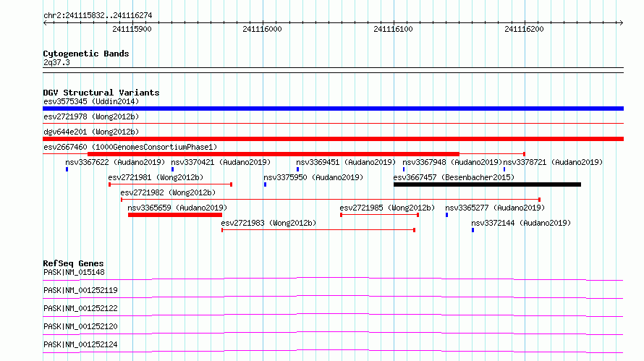Click the blue marker under nsv3369451
Screen dimensions: 644x361
pyautogui.click(x=298, y=169)
